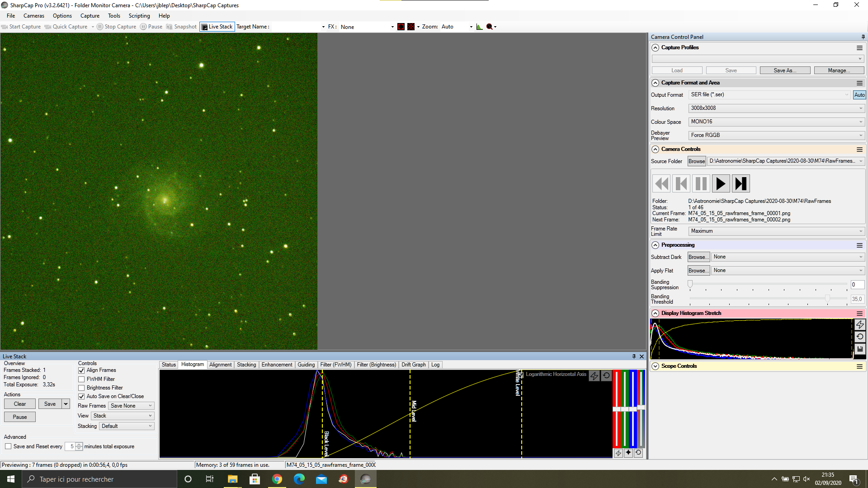Open the Scope Controls hamburger menu
Screen dimensions: 868x488
[859, 366]
